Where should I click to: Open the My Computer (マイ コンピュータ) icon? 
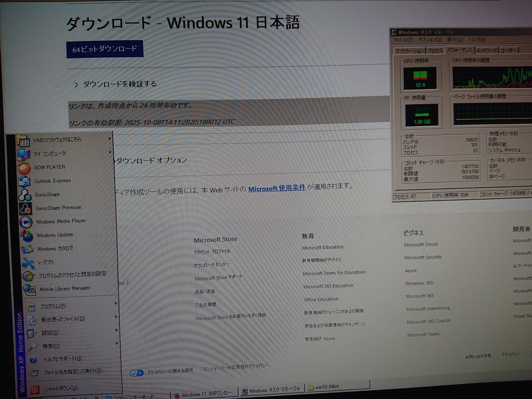(23, 154)
